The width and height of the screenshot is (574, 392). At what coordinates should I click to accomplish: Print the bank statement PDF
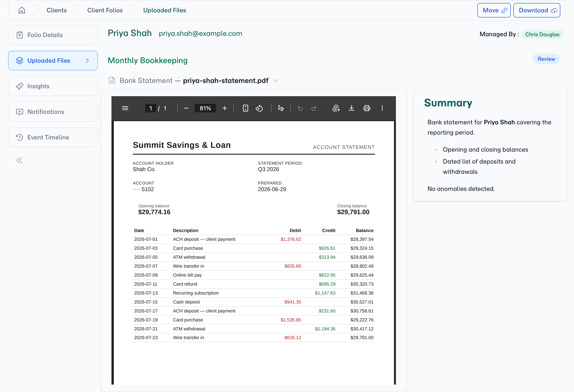pos(366,108)
